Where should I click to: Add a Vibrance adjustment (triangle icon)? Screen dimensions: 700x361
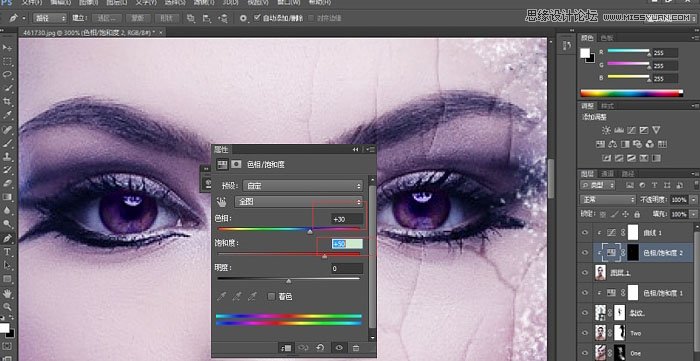pyautogui.click(x=656, y=130)
